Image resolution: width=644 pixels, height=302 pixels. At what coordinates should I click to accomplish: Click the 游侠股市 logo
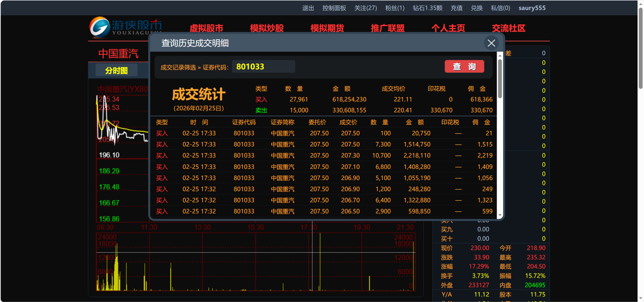tap(126, 27)
